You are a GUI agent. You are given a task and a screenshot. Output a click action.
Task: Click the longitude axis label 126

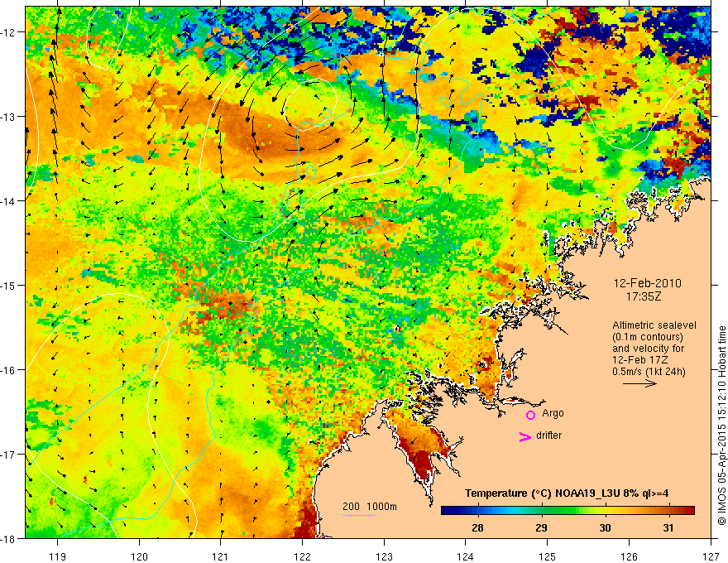click(629, 556)
